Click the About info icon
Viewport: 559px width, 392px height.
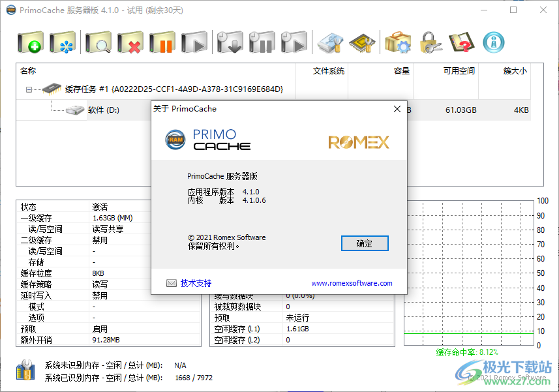(x=494, y=42)
